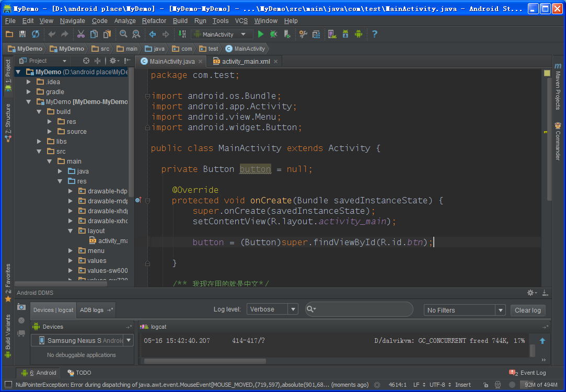Open the TODO tool window
Image resolution: width=566 pixels, height=392 pixels.
(79, 373)
